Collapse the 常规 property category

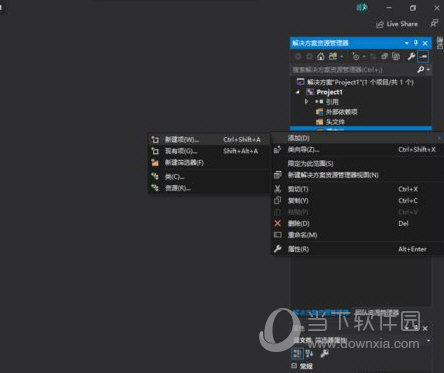[294, 366]
